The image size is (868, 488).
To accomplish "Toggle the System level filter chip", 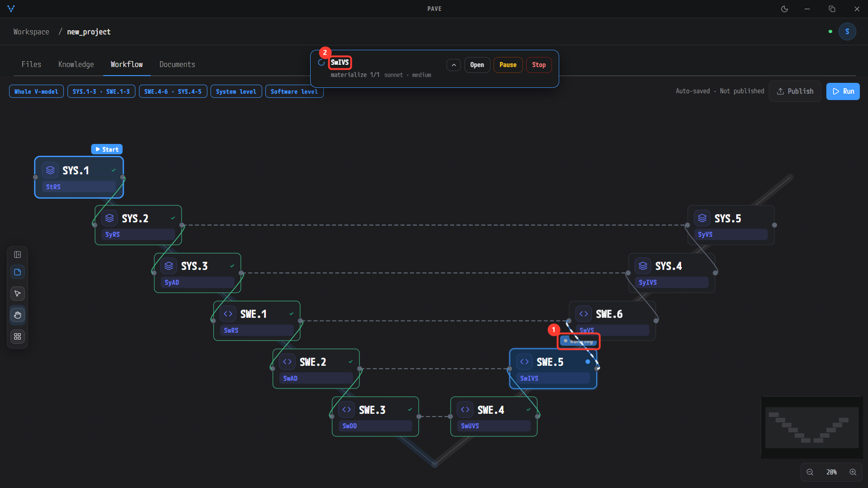I will click(x=236, y=91).
